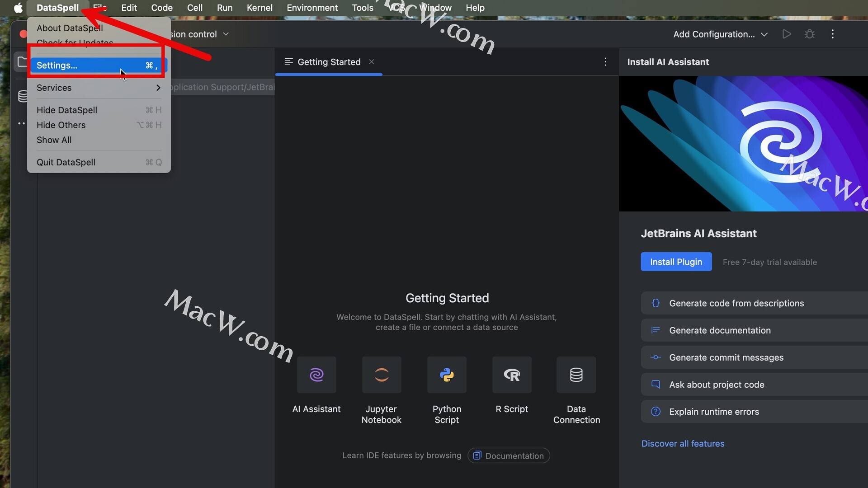Click the Run configuration play icon

click(787, 34)
